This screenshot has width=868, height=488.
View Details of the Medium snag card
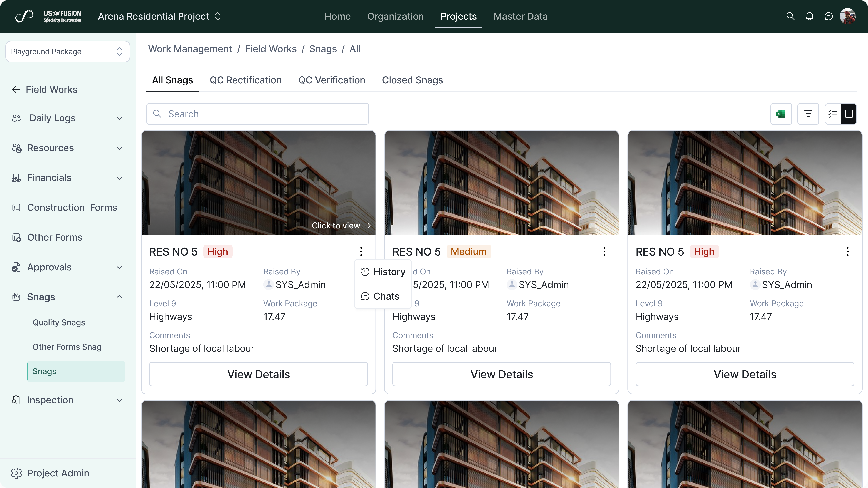point(502,374)
